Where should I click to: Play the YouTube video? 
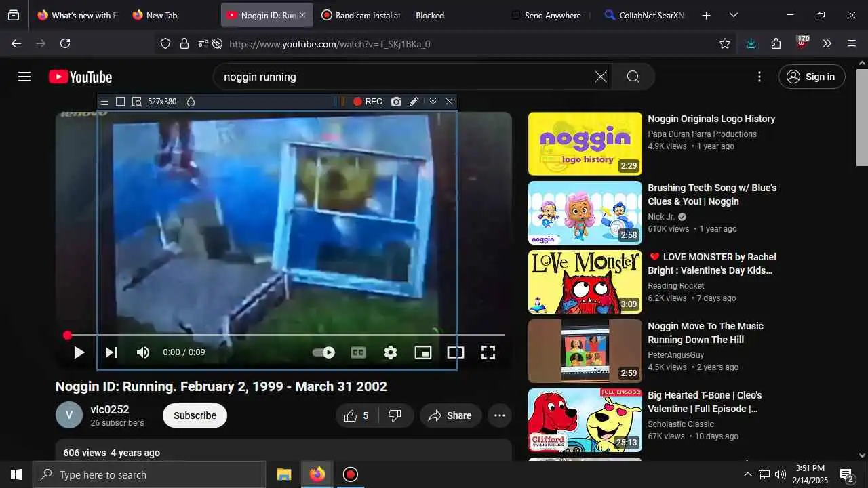(79, 352)
